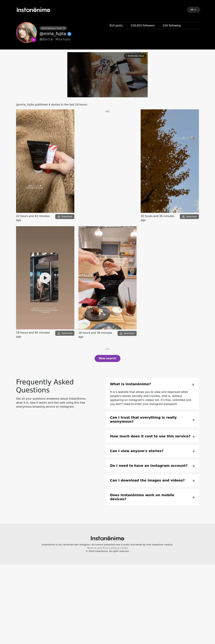Click 'Entenda mais' on the ad banner
The height and width of the screenshot is (644, 215).
[x=135, y=56]
